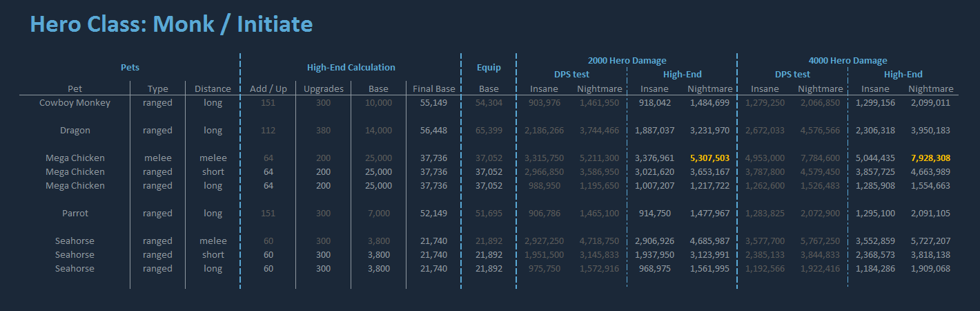Click Dragon's Equip Base value 65,399
Screen dimensions: 980x311
(x=489, y=131)
